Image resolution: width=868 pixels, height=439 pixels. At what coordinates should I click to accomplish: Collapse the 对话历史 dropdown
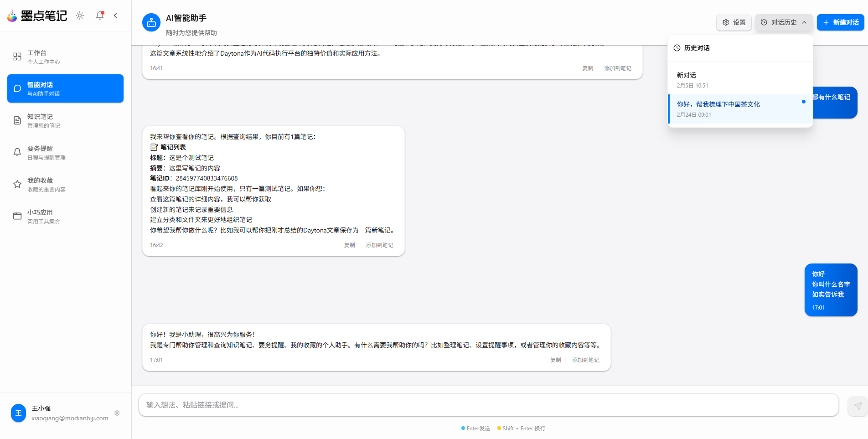coord(784,22)
